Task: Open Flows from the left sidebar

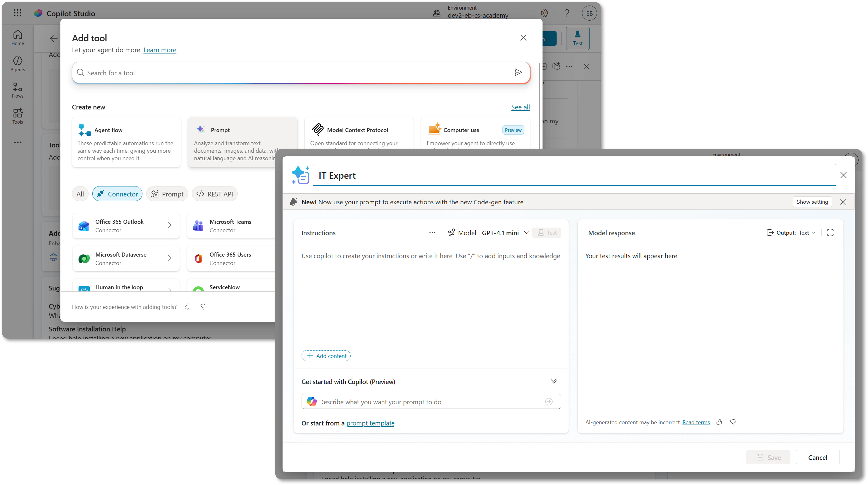Action: 18,90
